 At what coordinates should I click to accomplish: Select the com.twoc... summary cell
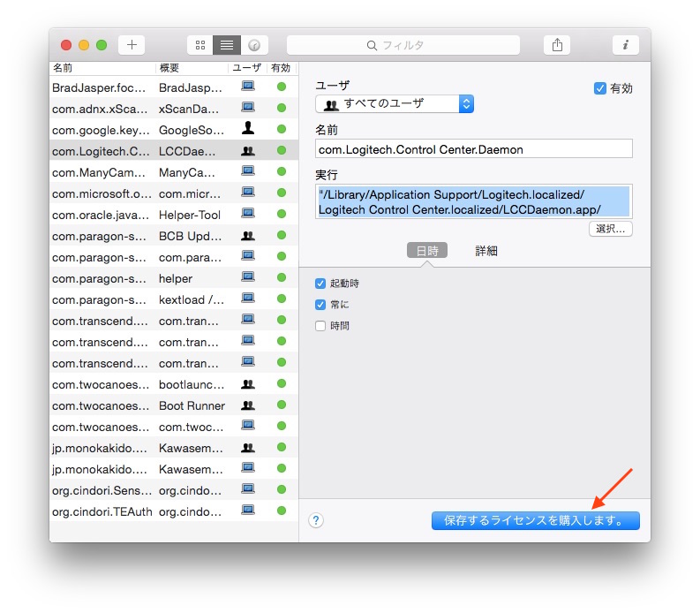[191, 428]
